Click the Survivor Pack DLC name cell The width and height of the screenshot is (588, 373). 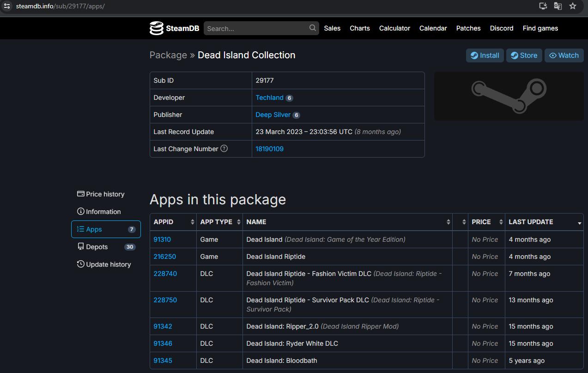tap(347, 305)
